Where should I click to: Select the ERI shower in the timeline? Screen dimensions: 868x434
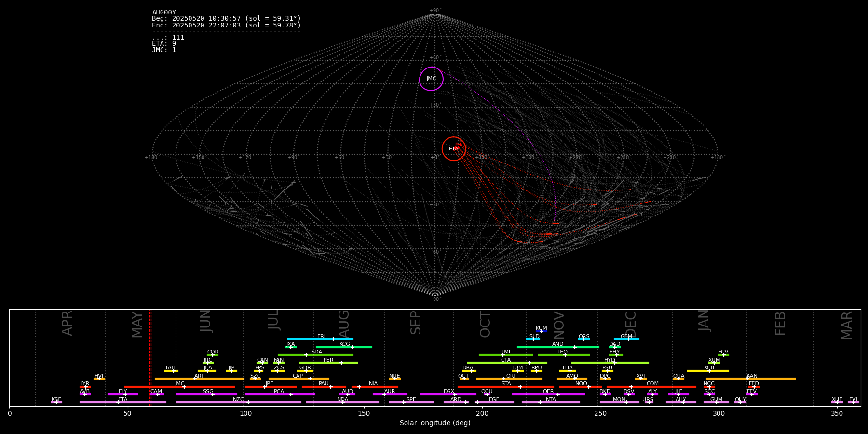pyautogui.click(x=321, y=337)
